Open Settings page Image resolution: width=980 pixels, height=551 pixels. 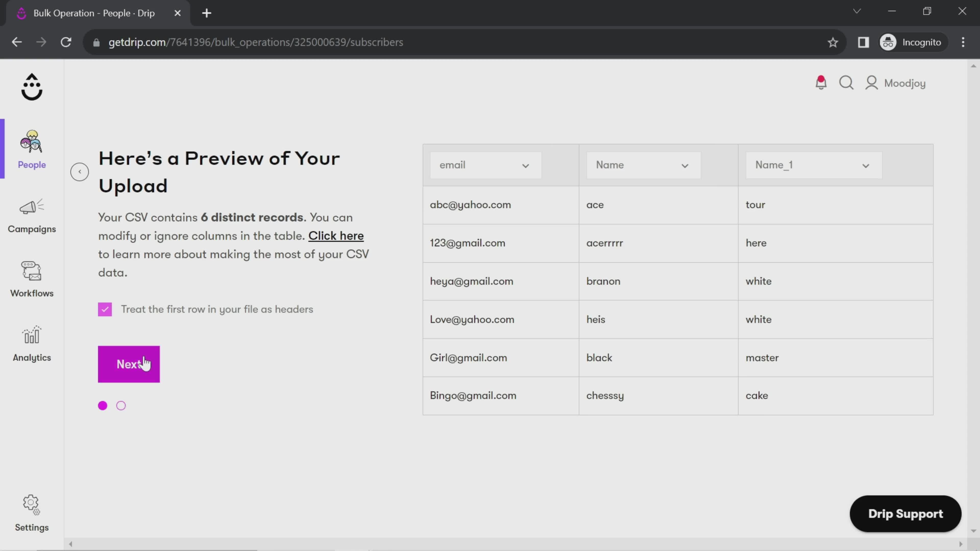point(32,513)
